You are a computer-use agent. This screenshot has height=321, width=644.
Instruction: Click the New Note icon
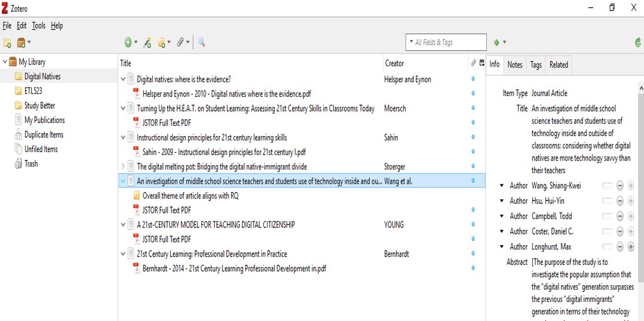[161, 42]
